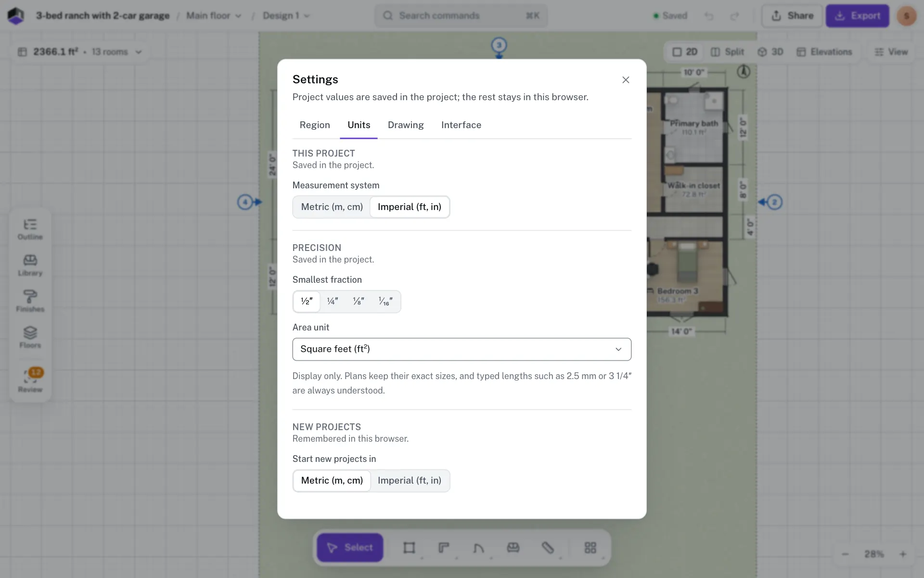Activate the Select tool
This screenshot has width=924, height=578.
tap(350, 548)
